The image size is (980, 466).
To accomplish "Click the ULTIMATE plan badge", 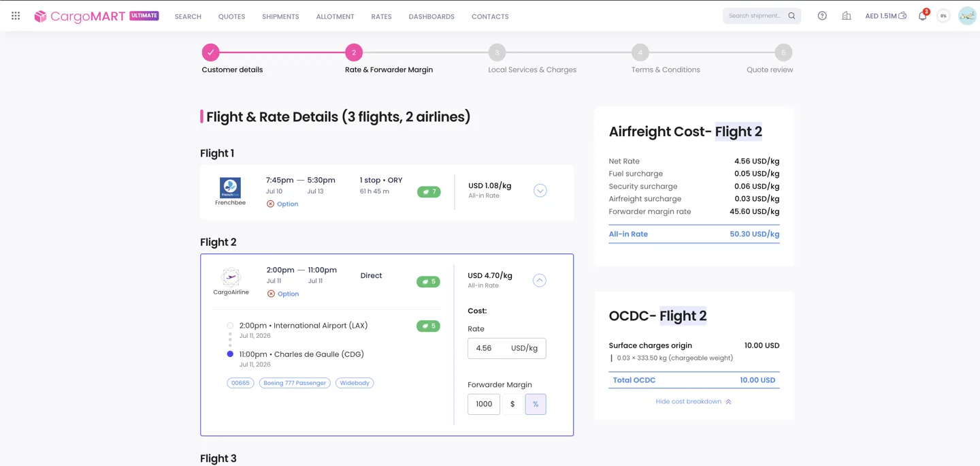I will (x=144, y=15).
